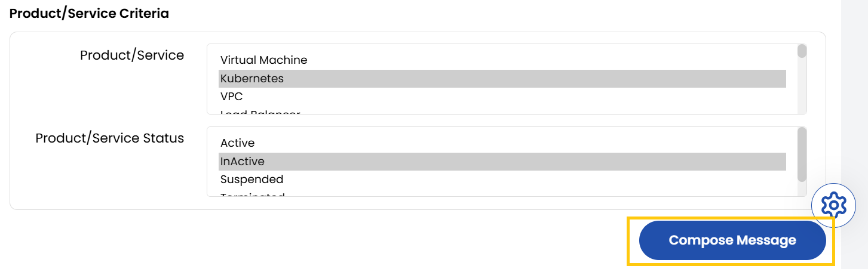Image resolution: width=868 pixels, height=269 pixels.
Task: Open the settings gear icon
Action: point(833,205)
